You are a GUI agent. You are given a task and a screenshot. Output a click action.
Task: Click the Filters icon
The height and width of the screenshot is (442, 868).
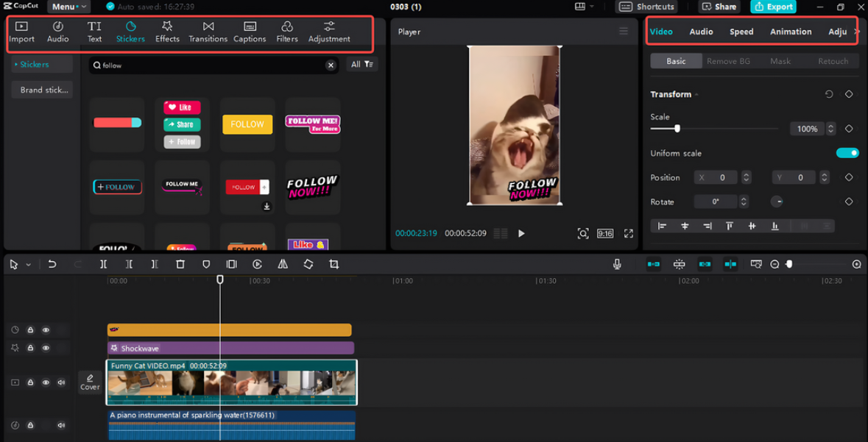point(286,32)
